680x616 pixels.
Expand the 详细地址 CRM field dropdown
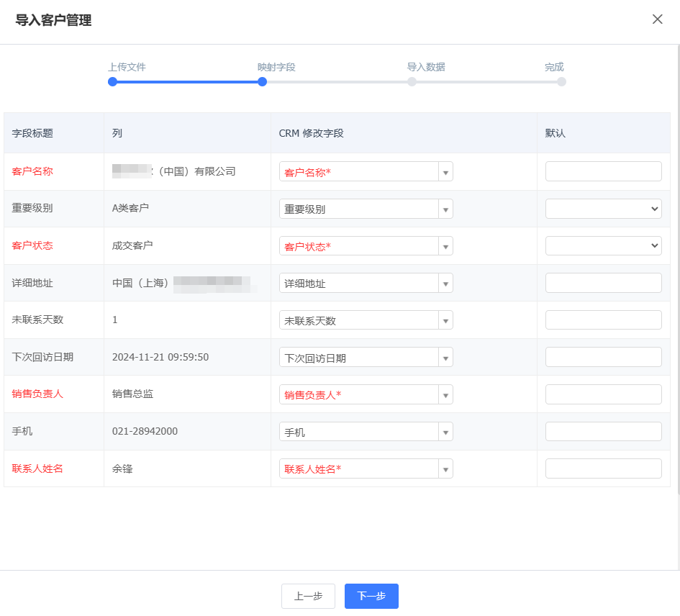pos(366,284)
